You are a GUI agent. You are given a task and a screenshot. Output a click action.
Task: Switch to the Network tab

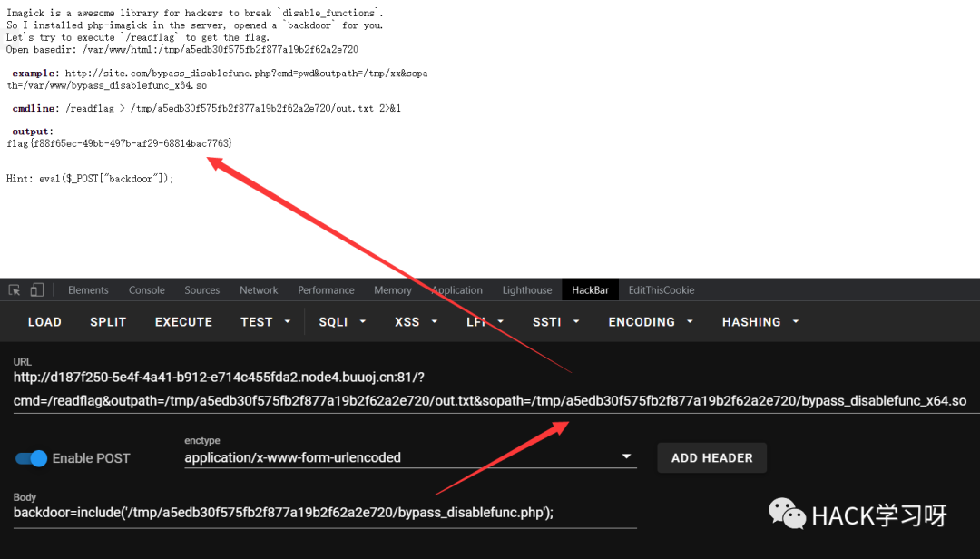259,290
